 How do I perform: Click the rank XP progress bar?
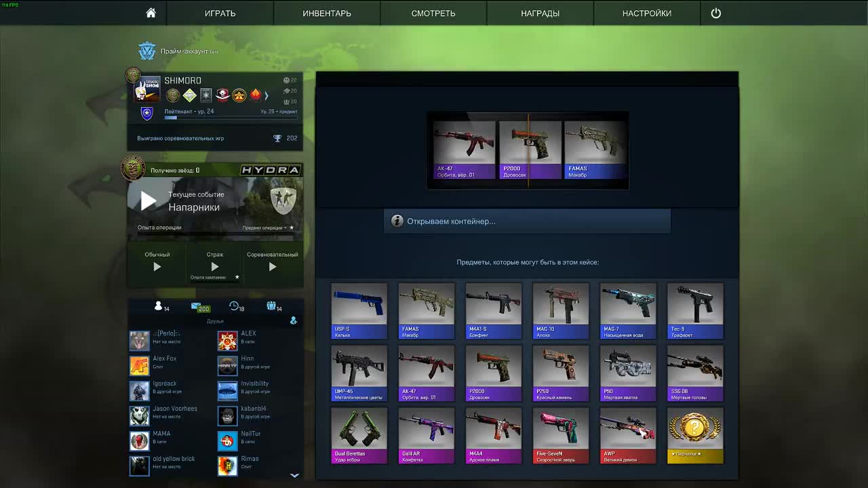point(231,118)
